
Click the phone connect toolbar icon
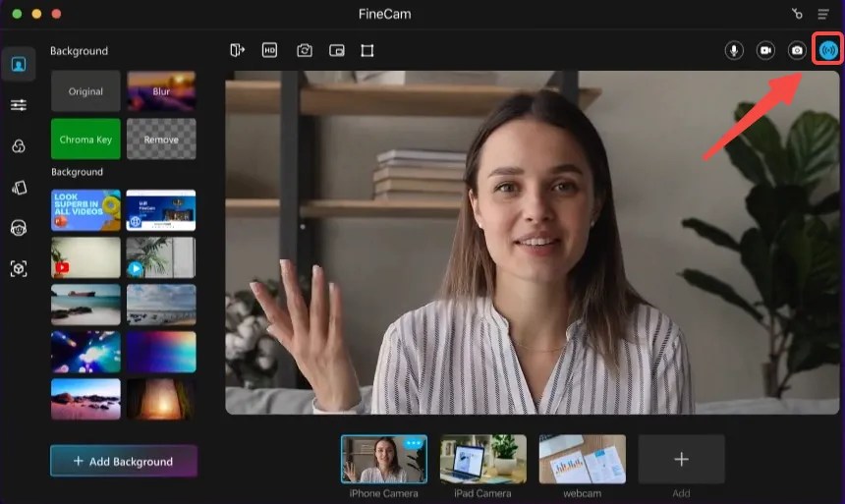pos(237,50)
